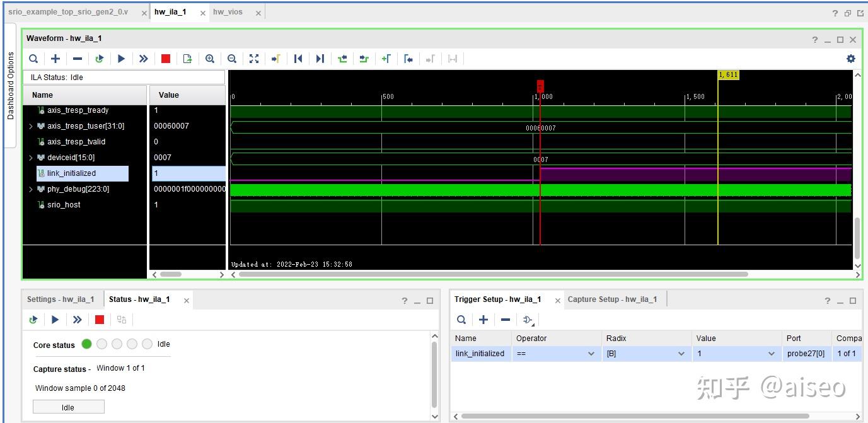
Task: Toggle auto re-trigger in the waveform toolbar
Action: (x=99, y=59)
